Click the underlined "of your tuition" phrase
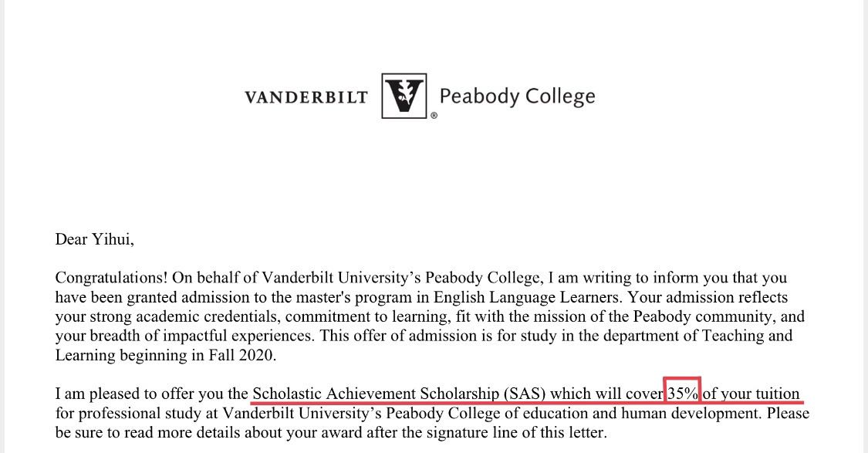 751,394
